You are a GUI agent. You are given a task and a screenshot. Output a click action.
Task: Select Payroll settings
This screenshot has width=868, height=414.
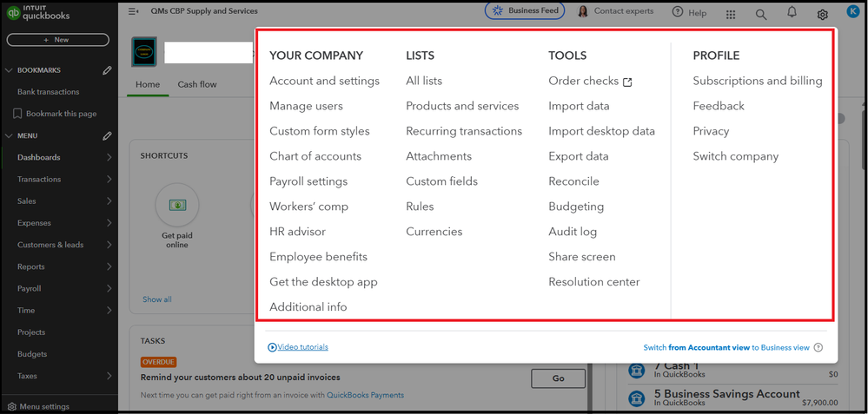pyautogui.click(x=308, y=181)
